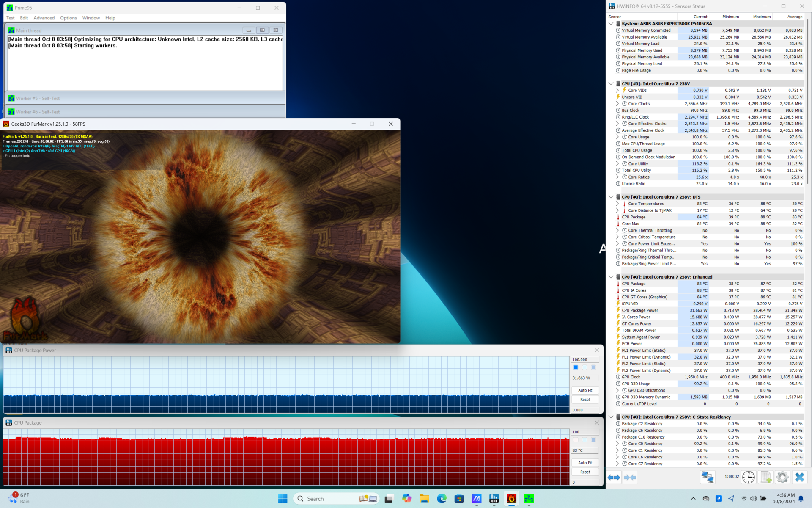Click FurMark icon in the taskbar

coord(511,499)
